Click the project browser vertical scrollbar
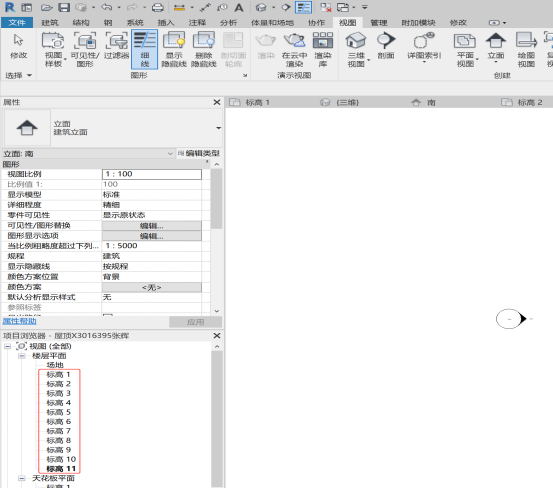Viewport: 553px width, 489px height. click(217, 418)
